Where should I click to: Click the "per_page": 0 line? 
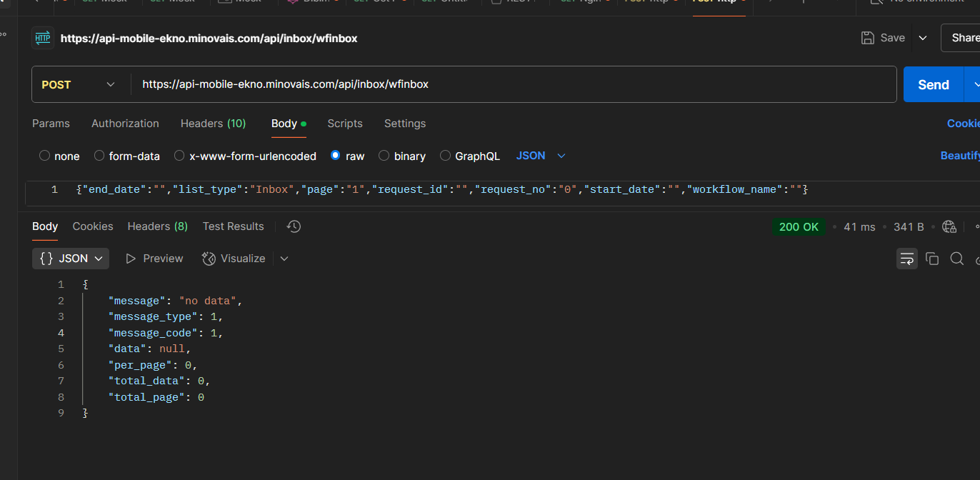click(x=153, y=365)
